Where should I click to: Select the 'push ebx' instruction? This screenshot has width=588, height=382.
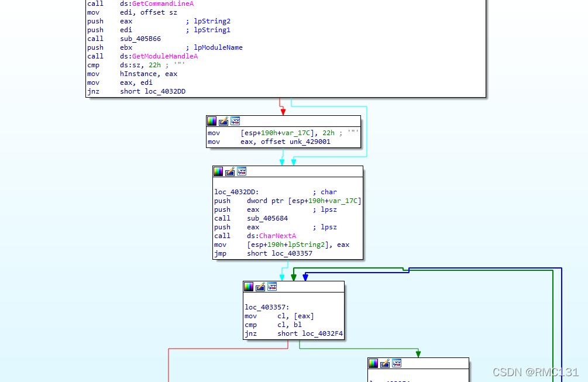pos(110,47)
